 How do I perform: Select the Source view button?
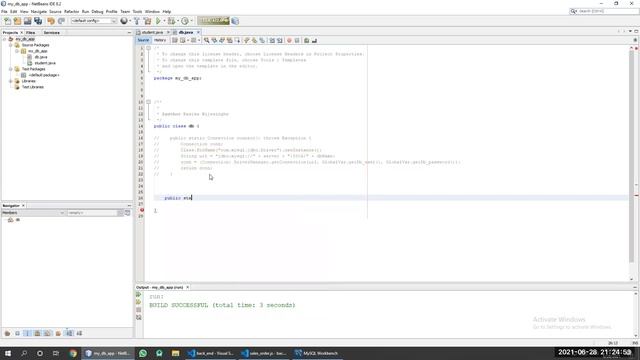click(x=143, y=40)
